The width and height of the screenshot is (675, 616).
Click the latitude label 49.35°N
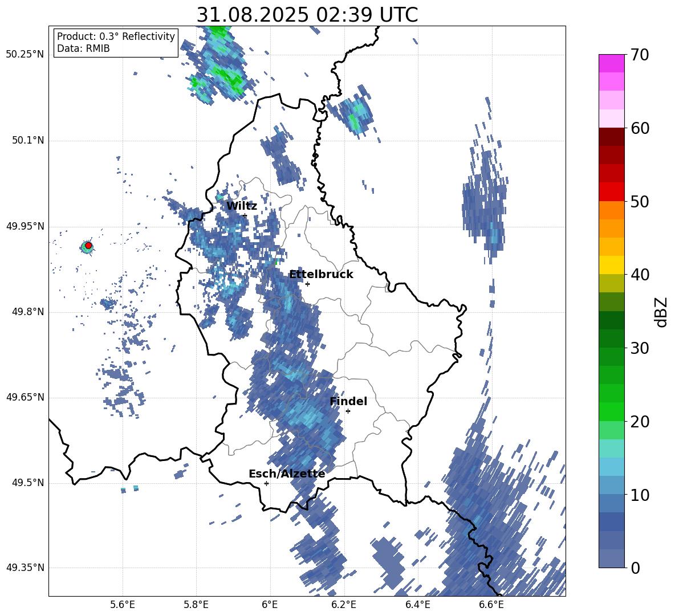[x=25, y=568]
